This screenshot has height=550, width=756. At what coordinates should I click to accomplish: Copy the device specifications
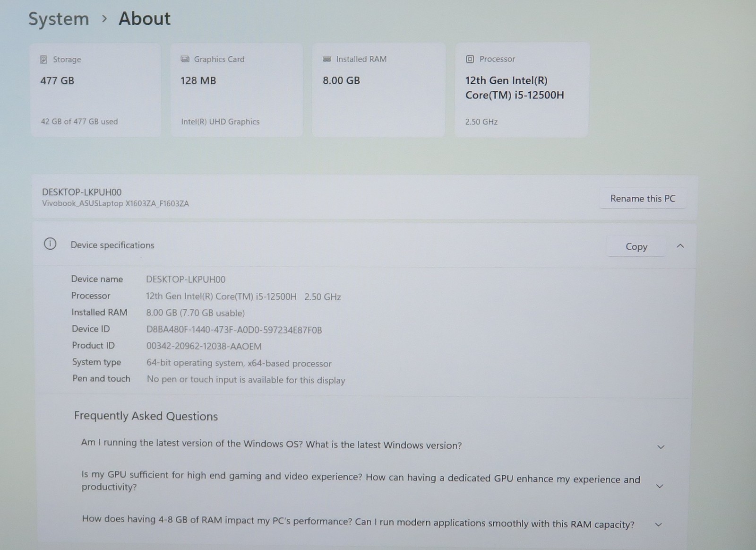(x=636, y=246)
